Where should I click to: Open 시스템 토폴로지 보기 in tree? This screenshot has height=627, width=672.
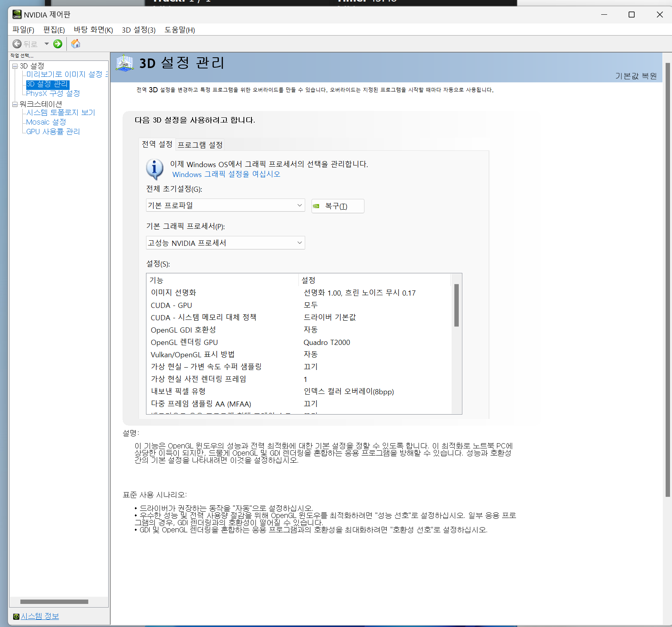tap(61, 113)
